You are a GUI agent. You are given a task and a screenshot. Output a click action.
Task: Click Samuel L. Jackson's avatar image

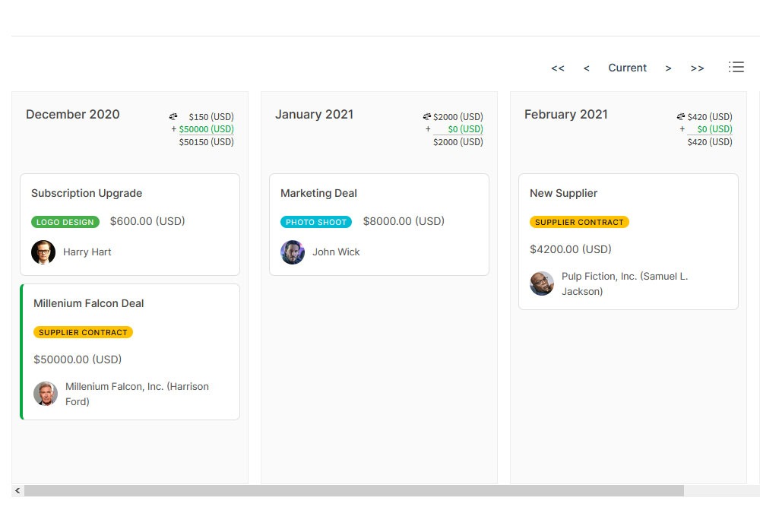pyautogui.click(x=542, y=283)
